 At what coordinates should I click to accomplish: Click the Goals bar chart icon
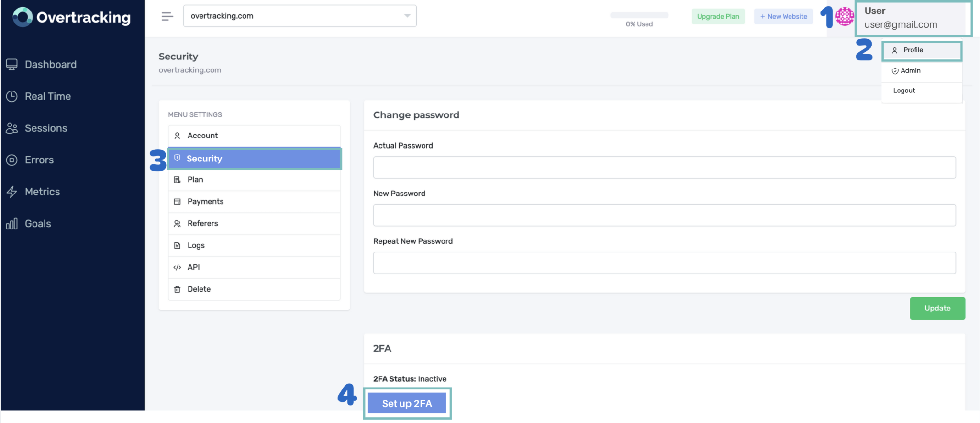pos(12,224)
